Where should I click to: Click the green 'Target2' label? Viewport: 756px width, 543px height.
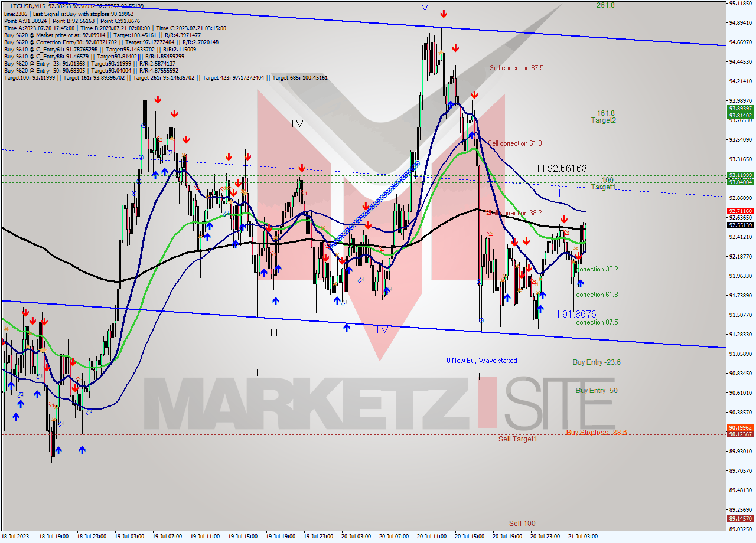[x=604, y=120]
